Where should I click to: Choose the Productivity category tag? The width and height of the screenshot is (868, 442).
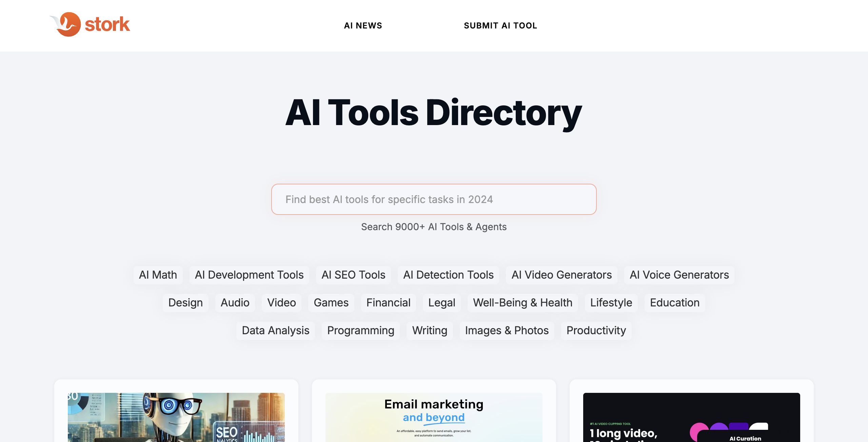(x=596, y=330)
